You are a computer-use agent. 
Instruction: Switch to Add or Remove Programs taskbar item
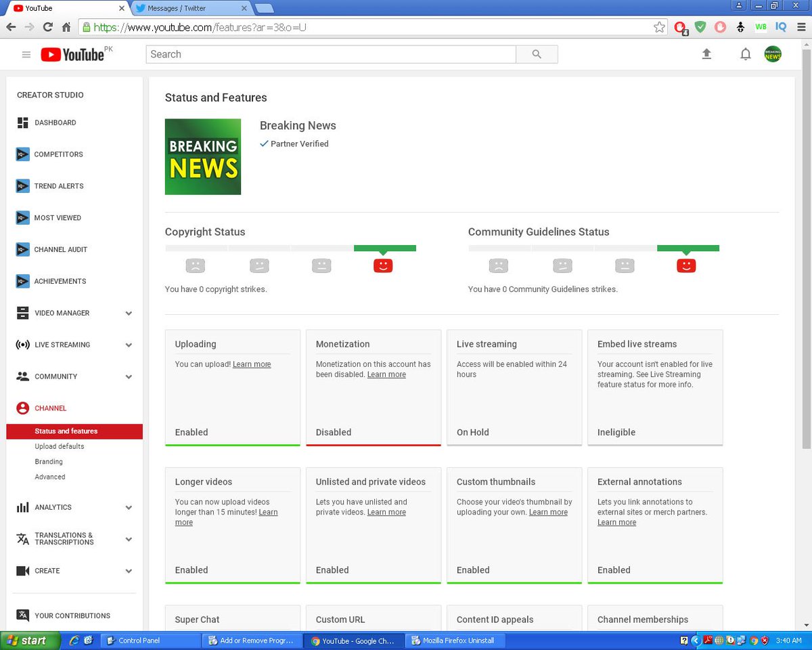point(252,641)
